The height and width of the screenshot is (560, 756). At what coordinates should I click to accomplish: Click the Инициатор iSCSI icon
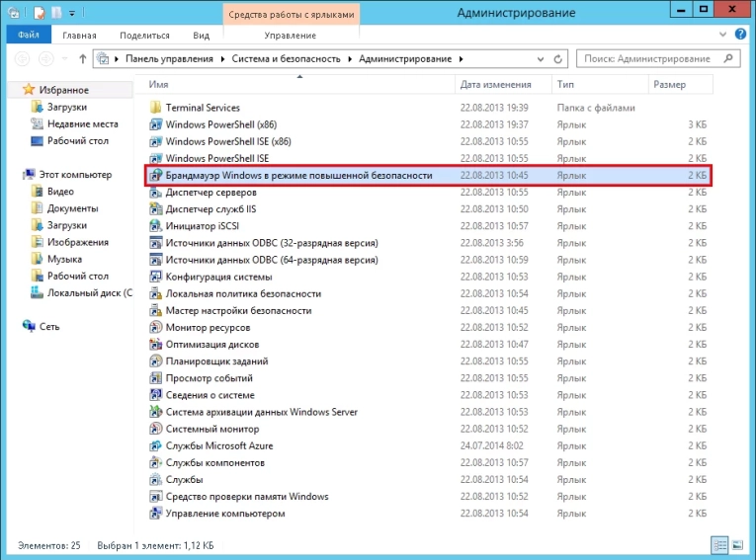(x=155, y=226)
